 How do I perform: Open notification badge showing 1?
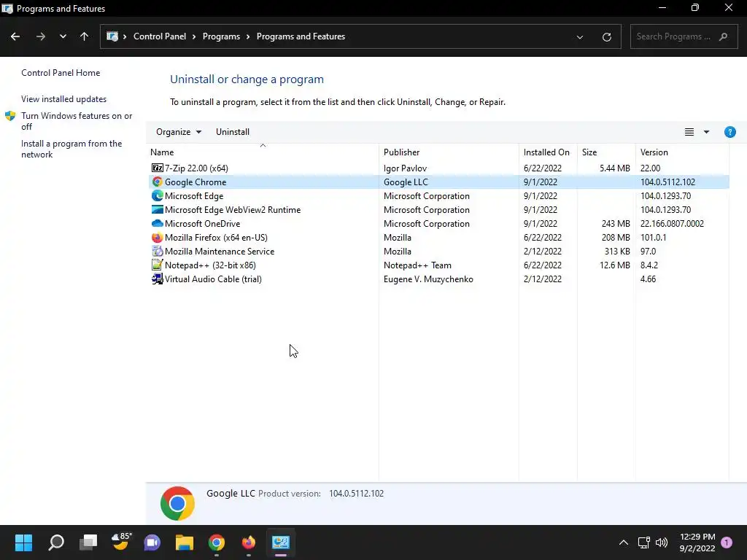coord(727,542)
